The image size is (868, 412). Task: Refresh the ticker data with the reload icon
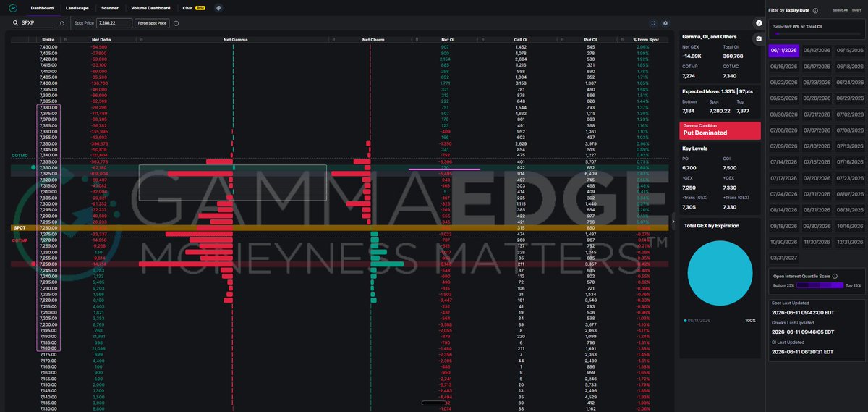click(62, 23)
